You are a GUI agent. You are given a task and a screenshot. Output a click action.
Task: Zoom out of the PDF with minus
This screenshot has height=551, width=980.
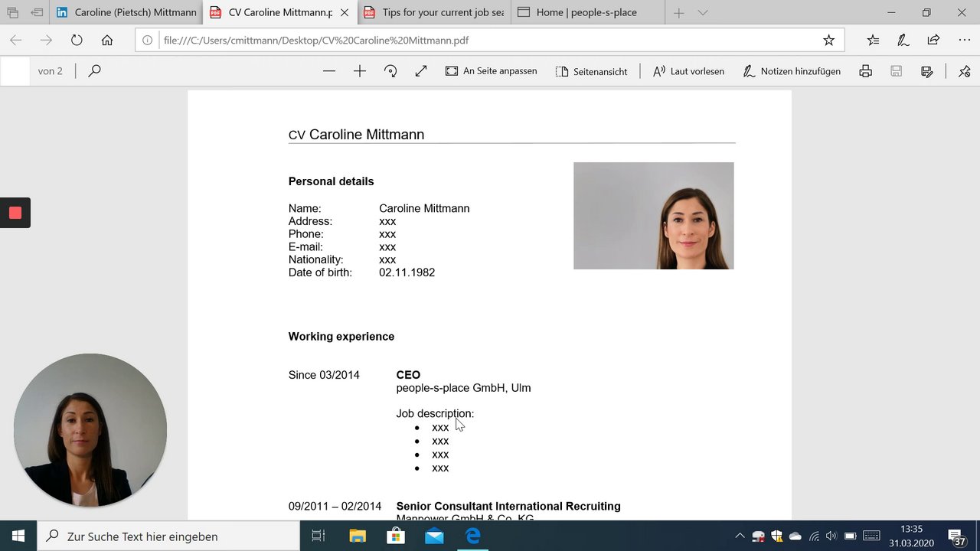coord(329,71)
